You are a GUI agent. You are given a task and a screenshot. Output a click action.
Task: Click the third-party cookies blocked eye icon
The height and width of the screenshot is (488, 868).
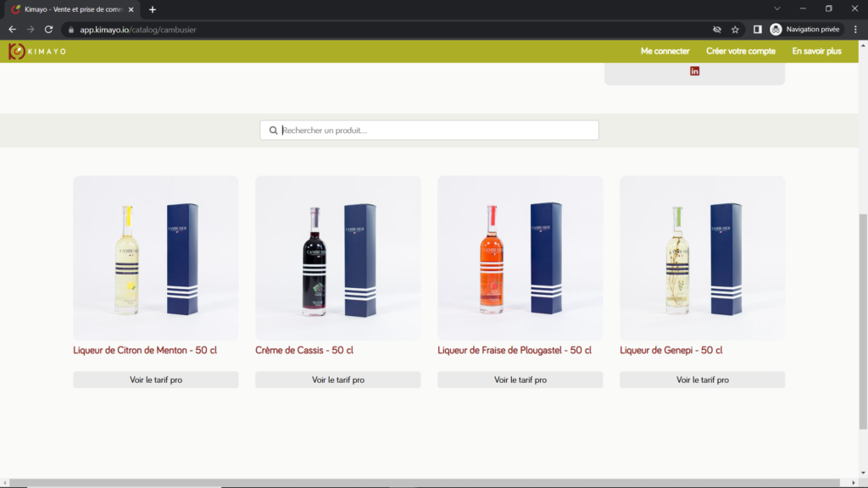tap(717, 30)
